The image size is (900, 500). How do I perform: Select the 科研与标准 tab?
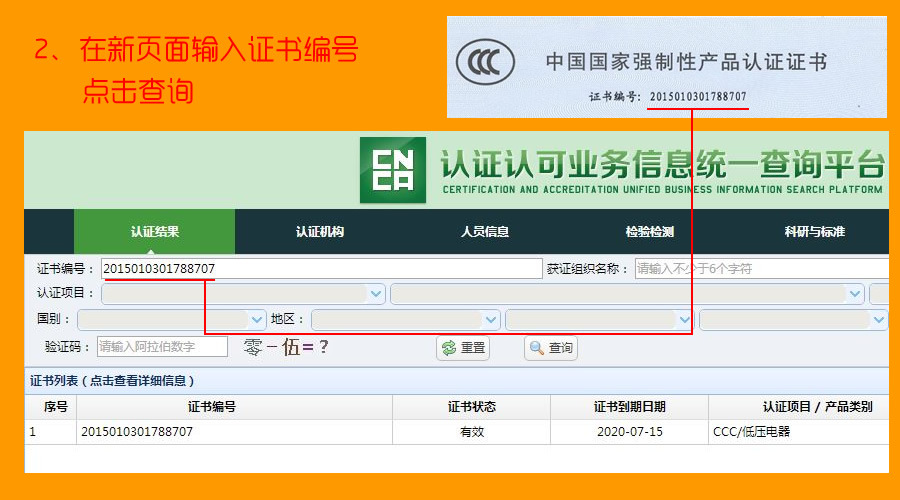click(x=814, y=231)
